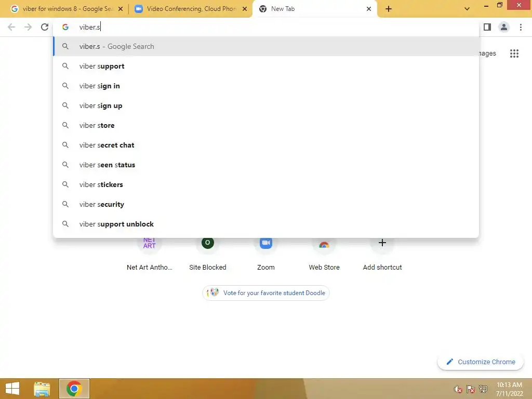
Task: Open the Chrome profile avatar
Action: tap(504, 27)
